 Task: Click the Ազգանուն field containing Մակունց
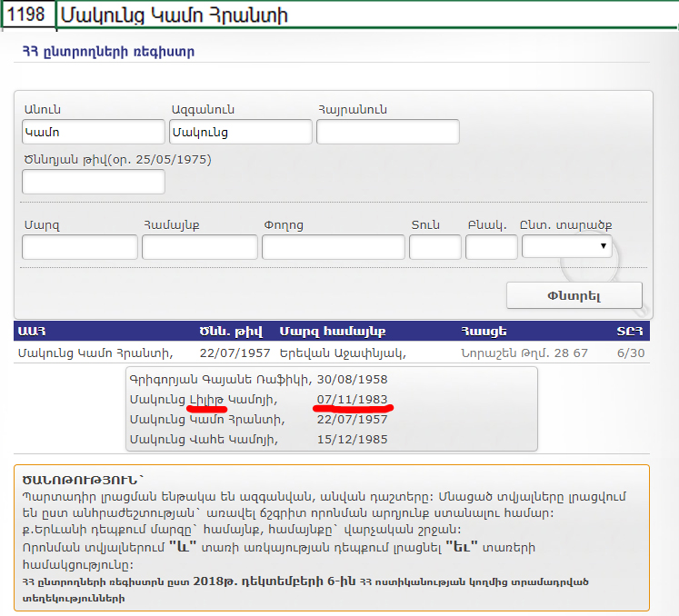coord(239,133)
